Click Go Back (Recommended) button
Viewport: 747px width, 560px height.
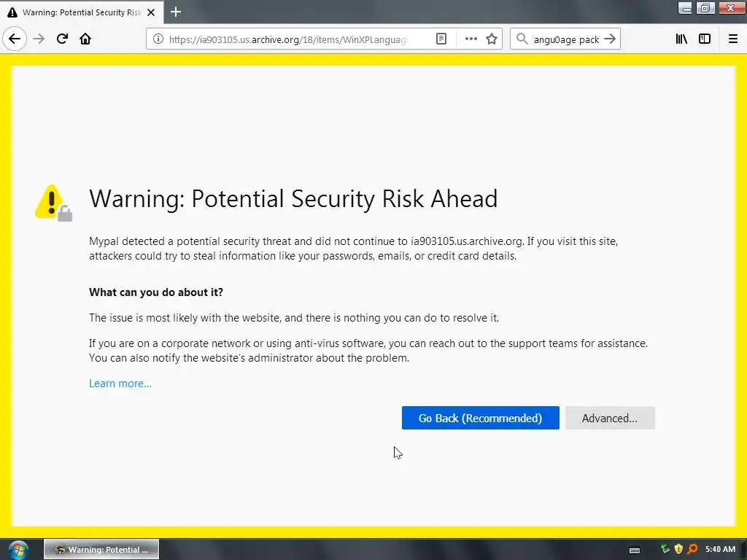480,418
